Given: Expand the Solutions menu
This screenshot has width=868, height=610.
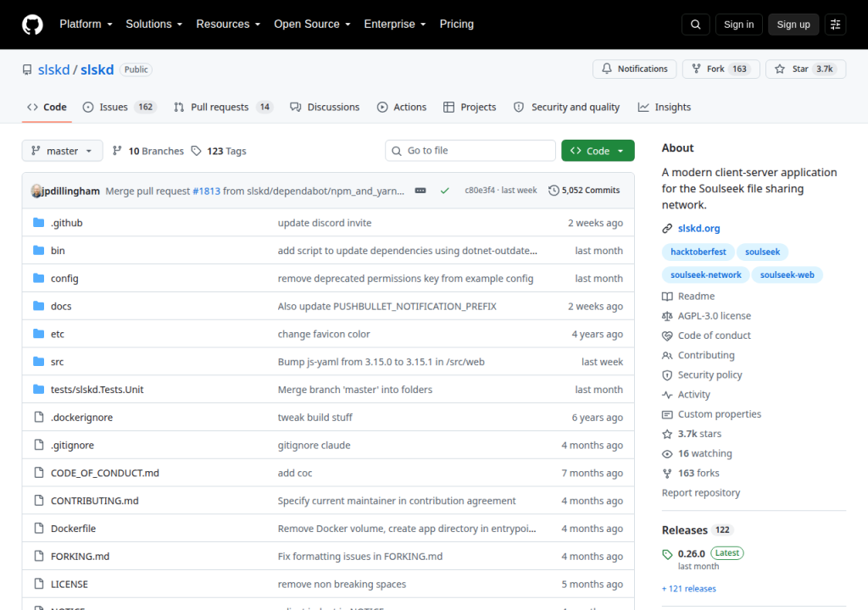Looking at the screenshot, I should tap(154, 25).
